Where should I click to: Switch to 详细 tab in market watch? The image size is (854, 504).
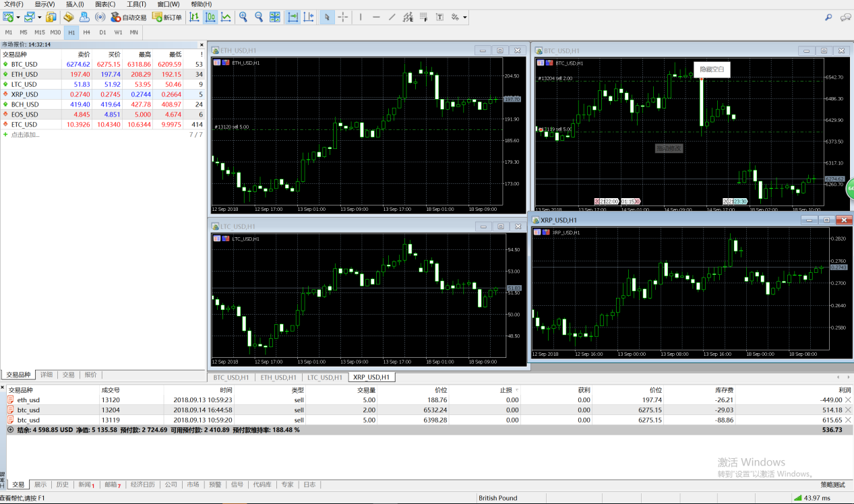(x=46, y=375)
